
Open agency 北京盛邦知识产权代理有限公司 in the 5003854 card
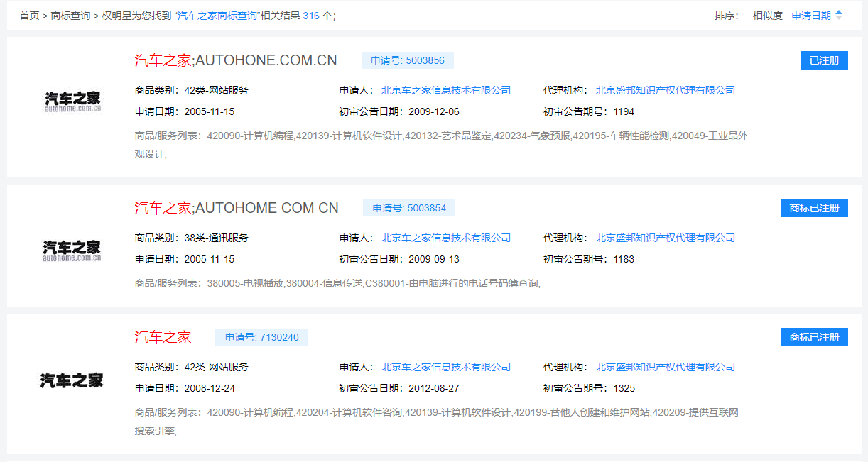pyautogui.click(x=666, y=238)
